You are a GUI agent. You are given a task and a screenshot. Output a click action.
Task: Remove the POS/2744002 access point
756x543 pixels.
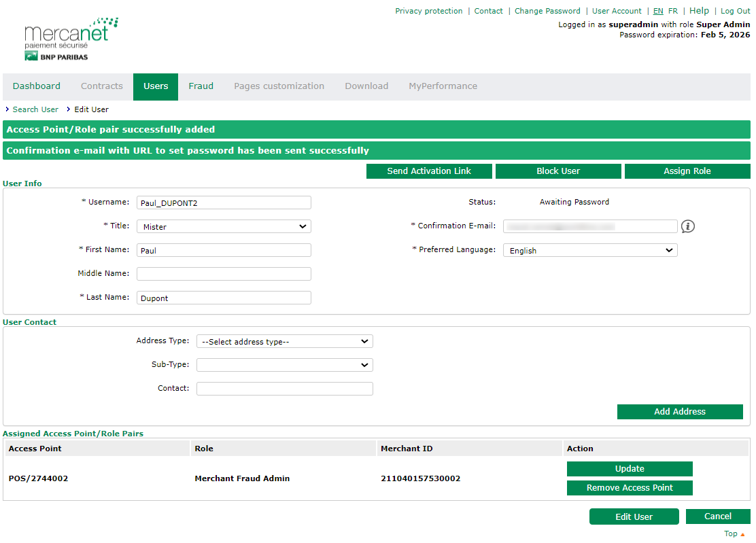point(629,488)
